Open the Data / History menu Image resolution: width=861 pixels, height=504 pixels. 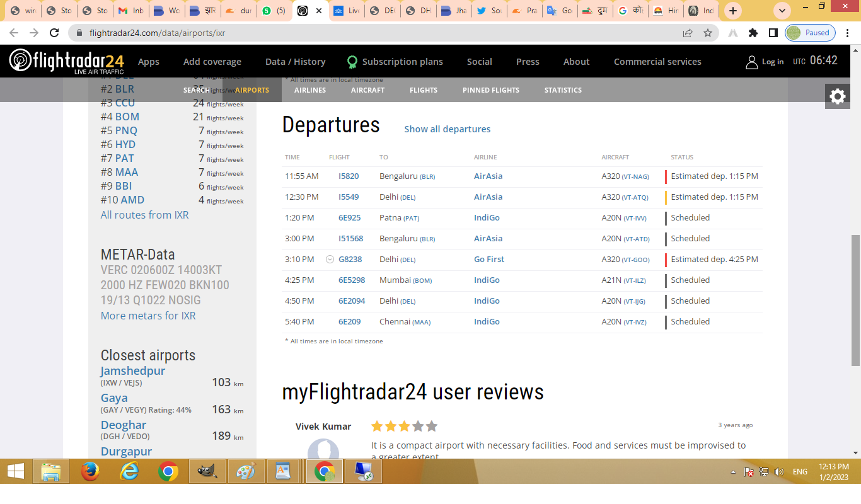(x=296, y=62)
